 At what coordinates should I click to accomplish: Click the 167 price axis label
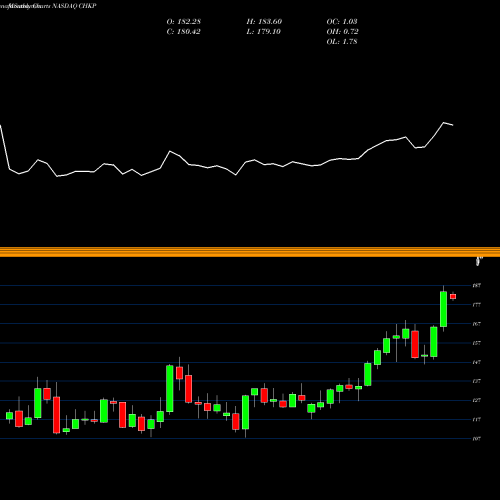pyautogui.click(x=477, y=324)
